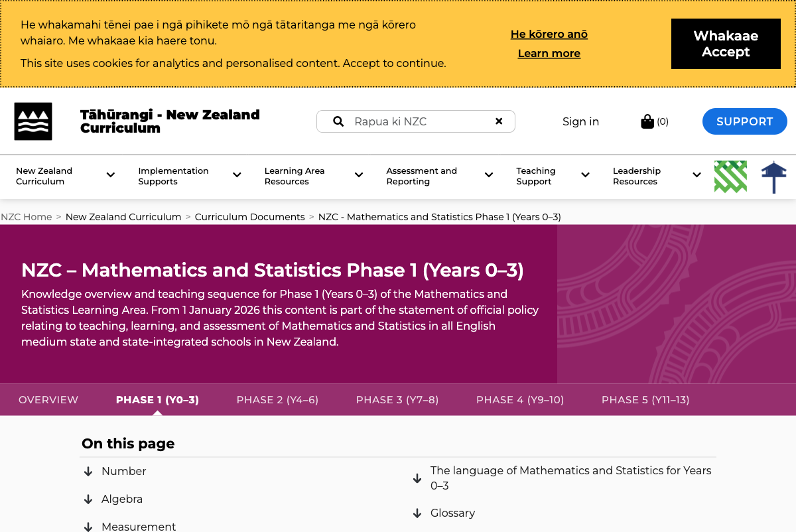
Task: Click the Rapua ki NZC search field
Action: [416, 121]
